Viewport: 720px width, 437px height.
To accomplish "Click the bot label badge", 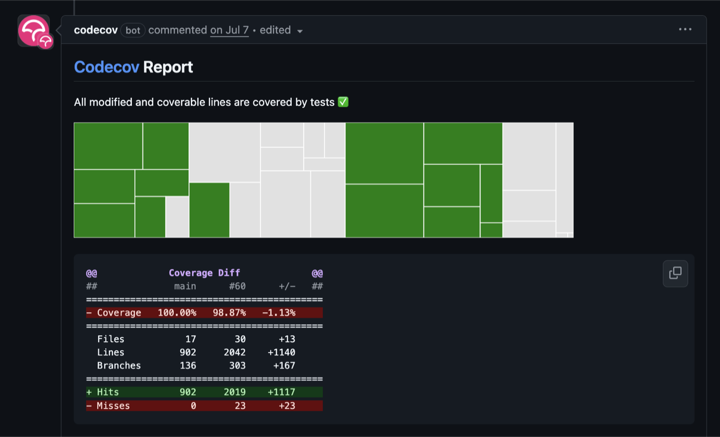I will coord(133,30).
